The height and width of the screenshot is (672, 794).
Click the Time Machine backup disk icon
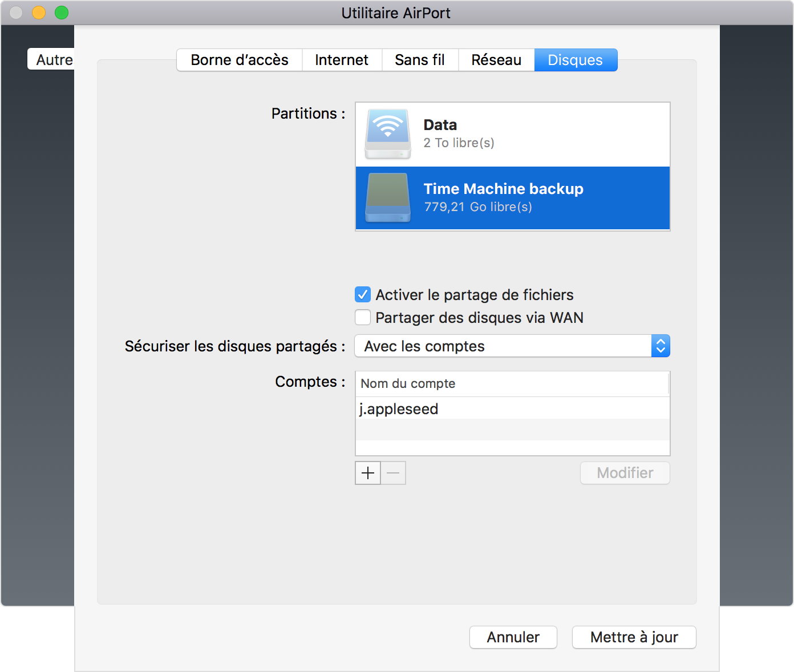pos(388,198)
